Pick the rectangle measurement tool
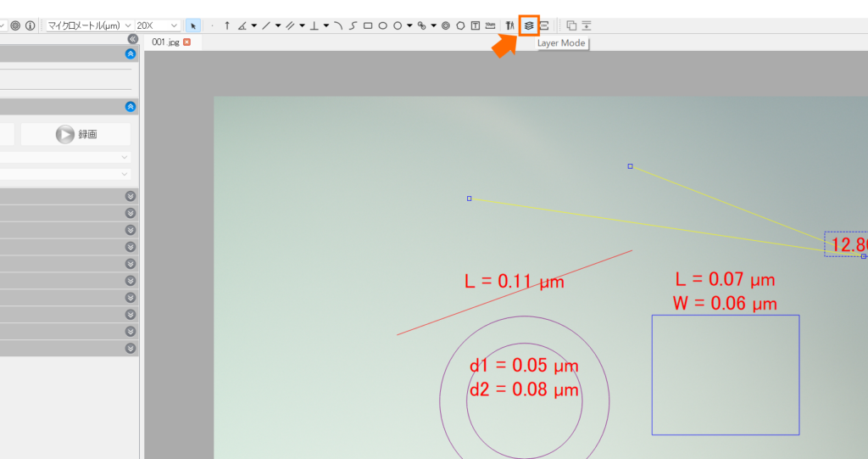 tap(368, 25)
